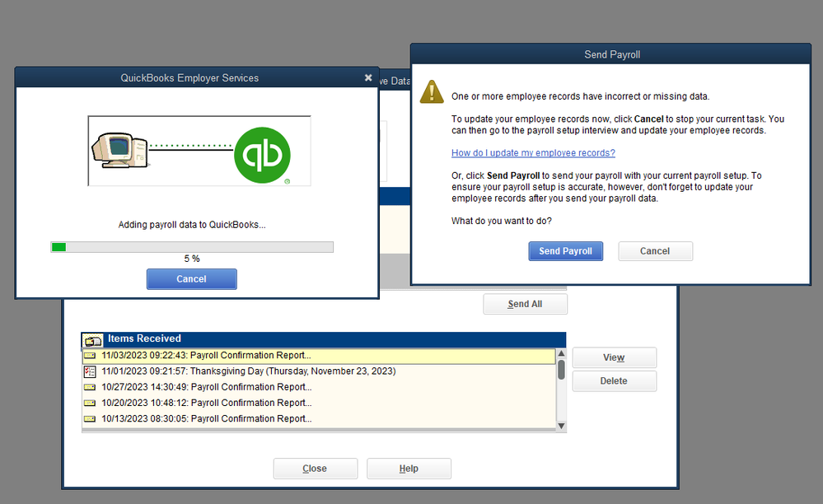823x504 pixels.
Task: Select the Thanksgiving Day list entry
Action: click(x=247, y=371)
